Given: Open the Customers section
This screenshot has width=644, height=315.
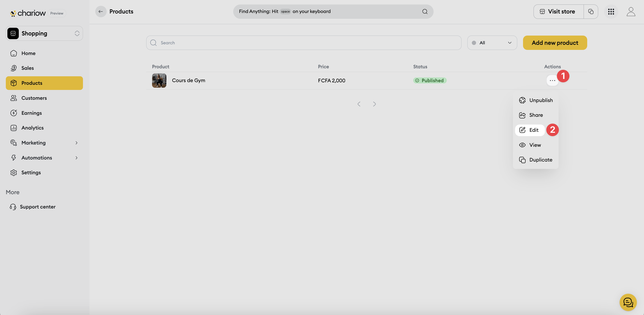Looking at the screenshot, I should coord(44,98).
